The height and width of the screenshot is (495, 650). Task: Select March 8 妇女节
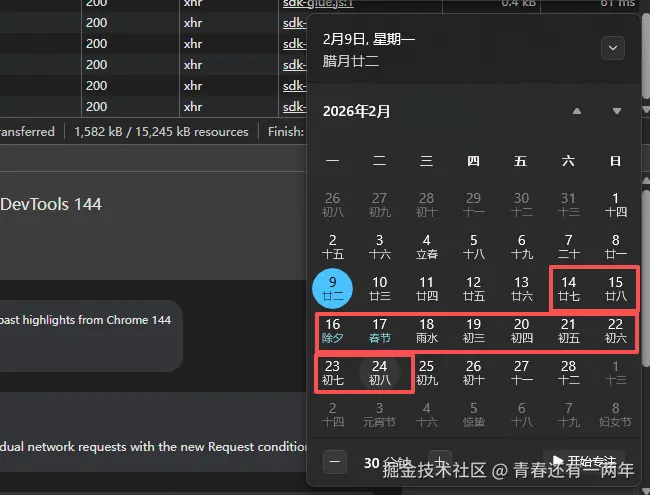click(616, 414)
